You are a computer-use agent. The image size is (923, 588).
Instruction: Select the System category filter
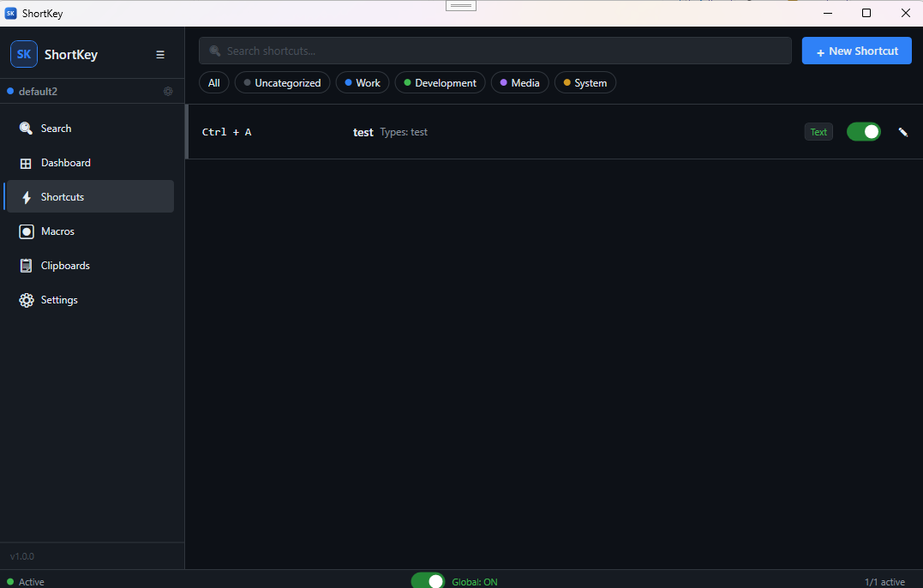coord(584,82)
